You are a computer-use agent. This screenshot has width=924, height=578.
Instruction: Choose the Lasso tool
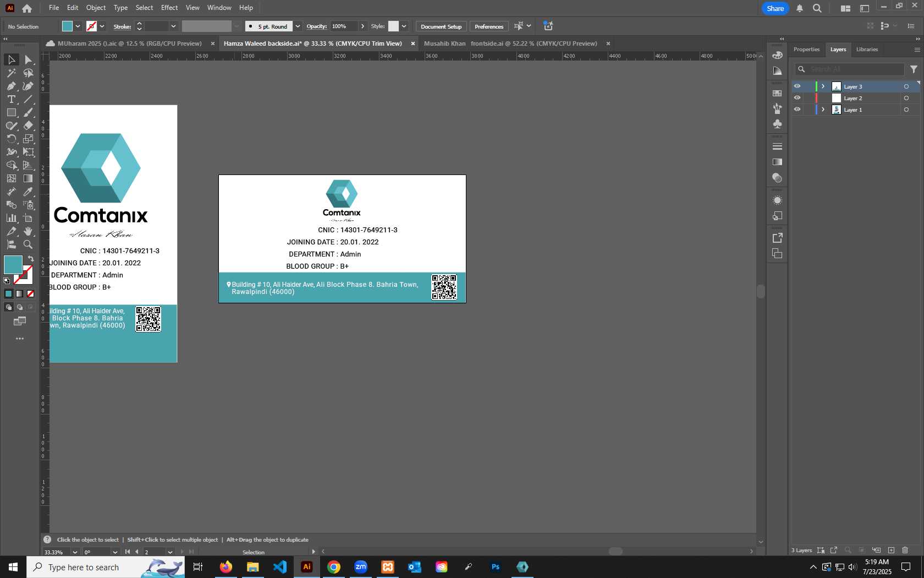(x=28, y=73)
